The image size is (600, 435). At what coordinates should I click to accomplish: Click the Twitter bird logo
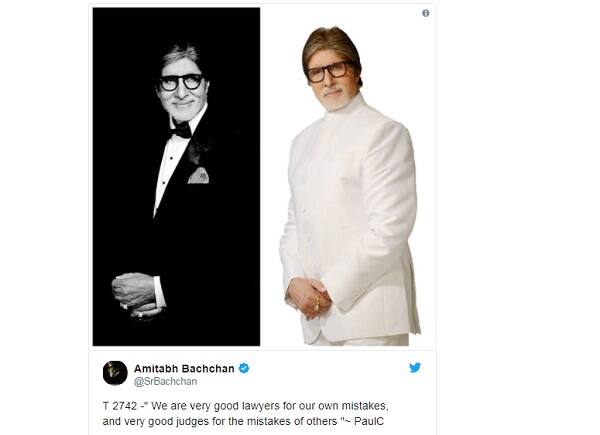[415, 368]
